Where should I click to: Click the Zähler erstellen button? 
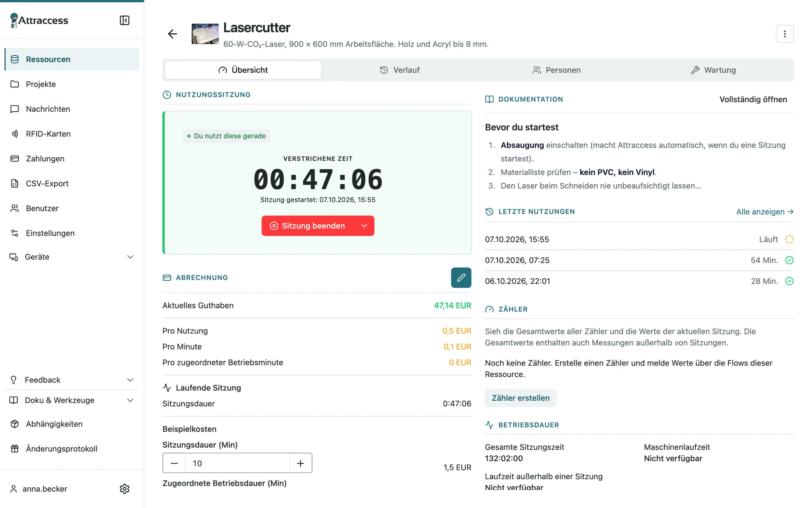(x=520, y=398)
